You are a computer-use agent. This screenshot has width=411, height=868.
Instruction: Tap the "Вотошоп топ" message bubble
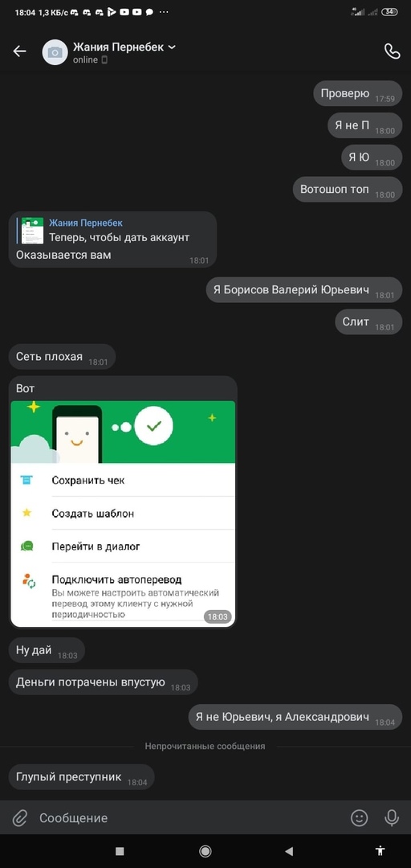(x=348, y=190)
